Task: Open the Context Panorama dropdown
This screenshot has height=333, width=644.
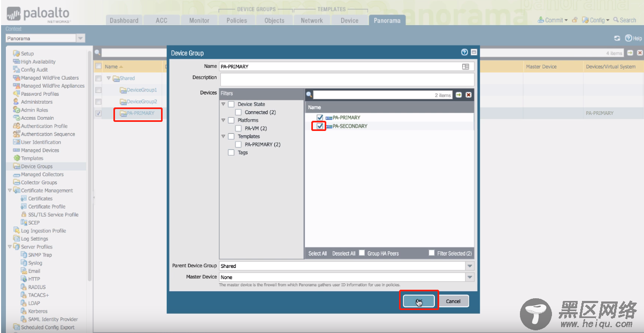Action: coord(81,38)
